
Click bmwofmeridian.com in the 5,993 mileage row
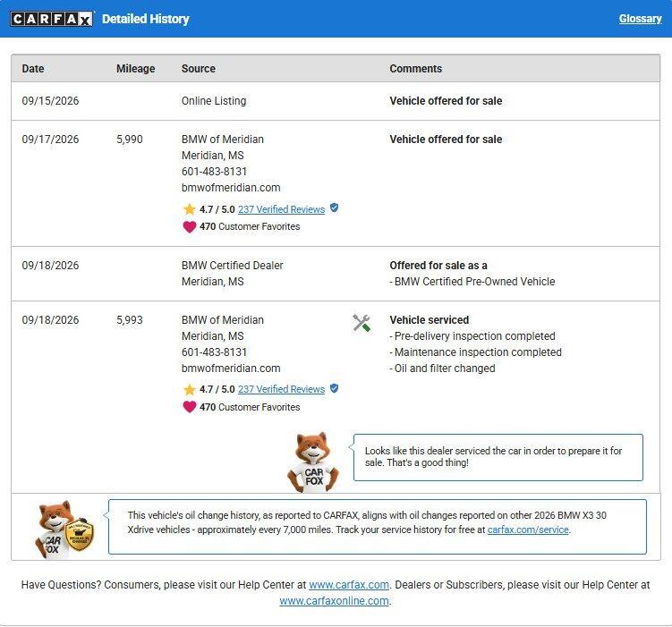coord(231,369)
